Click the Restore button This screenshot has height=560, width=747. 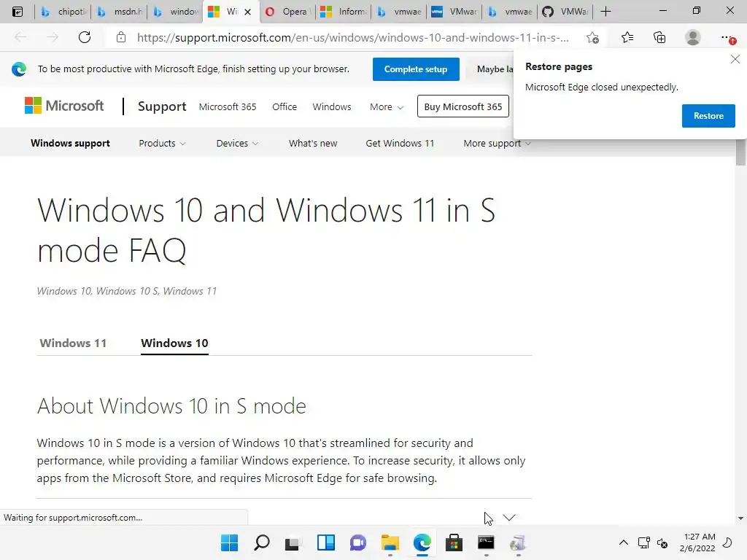coord(708,116)
